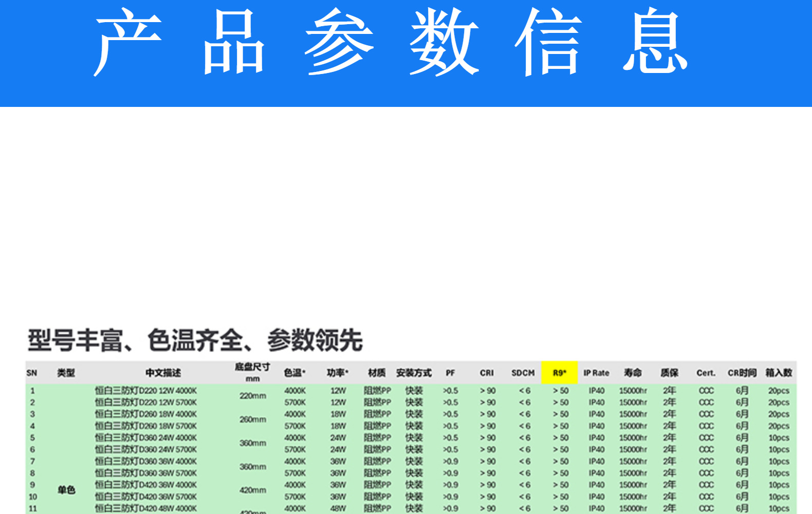The width and height of the screenshot is (812, 514).
Task: Select the CRI column header
Action: [x=487, y=373]
